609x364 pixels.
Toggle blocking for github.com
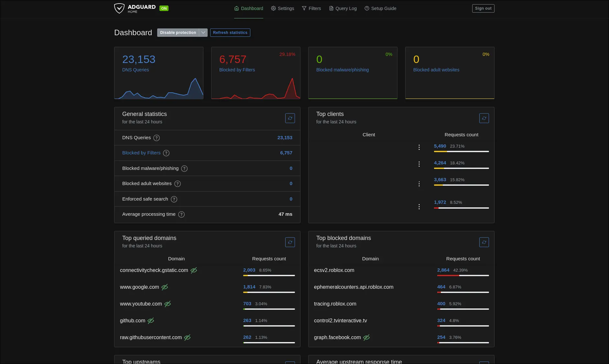click(x=151, y=321)
